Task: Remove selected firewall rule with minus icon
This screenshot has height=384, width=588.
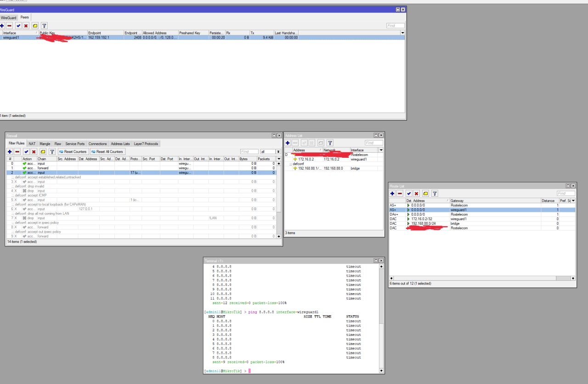Action: coord(17,151)
